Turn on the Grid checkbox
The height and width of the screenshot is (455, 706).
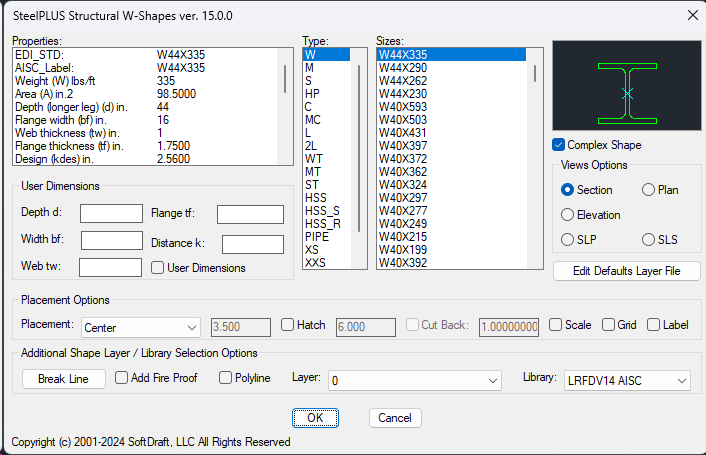click(x=608, y=324)
